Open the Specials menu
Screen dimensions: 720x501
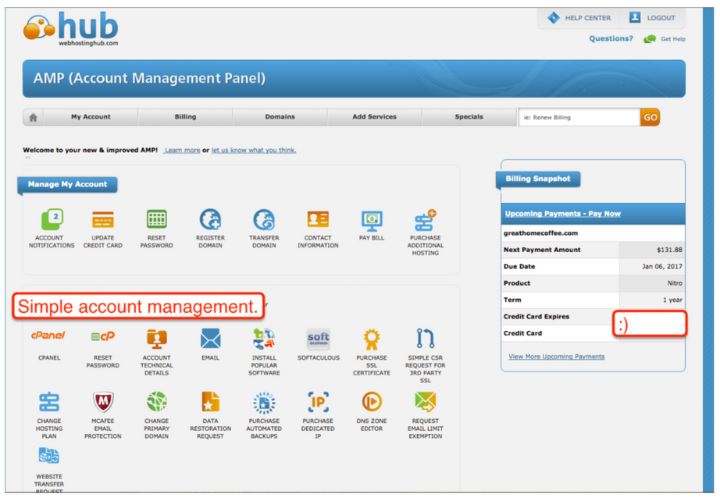tap(469, 117)
